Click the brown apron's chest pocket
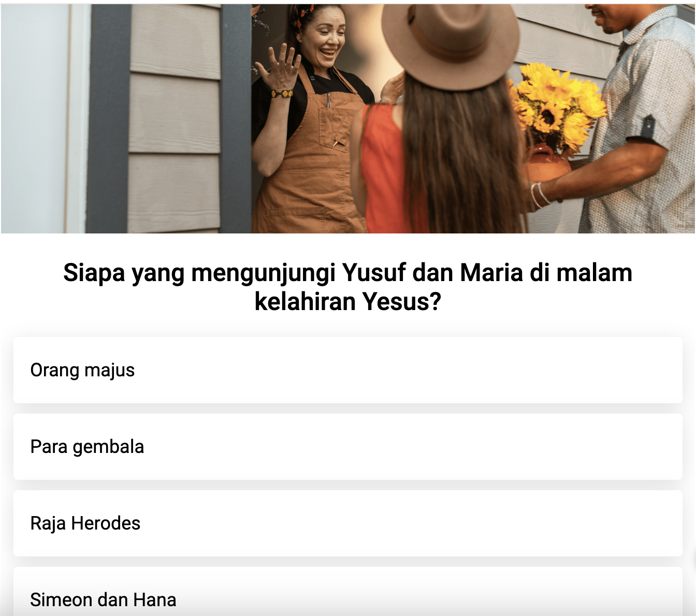This screenshot has height=616, width=696. [334, 128]
